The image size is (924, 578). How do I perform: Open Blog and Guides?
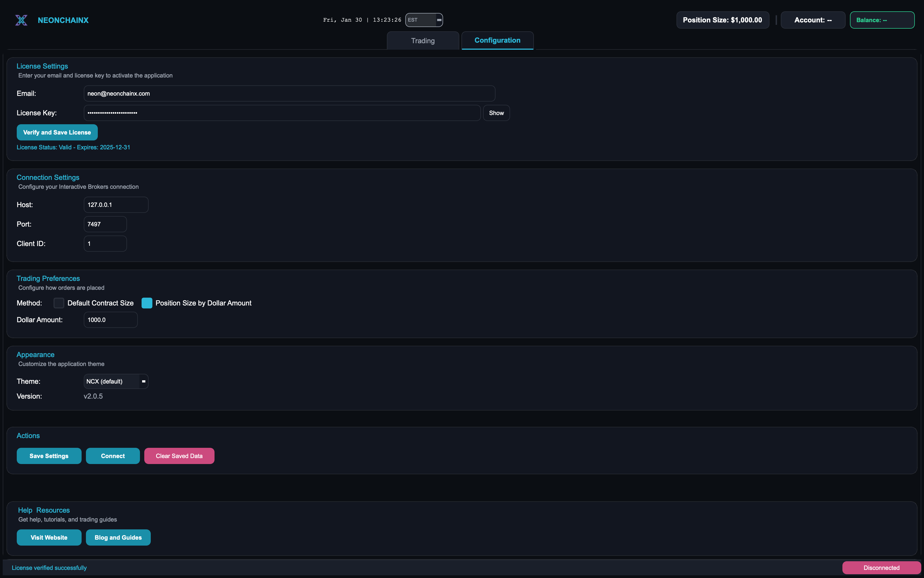pos(118,537)
